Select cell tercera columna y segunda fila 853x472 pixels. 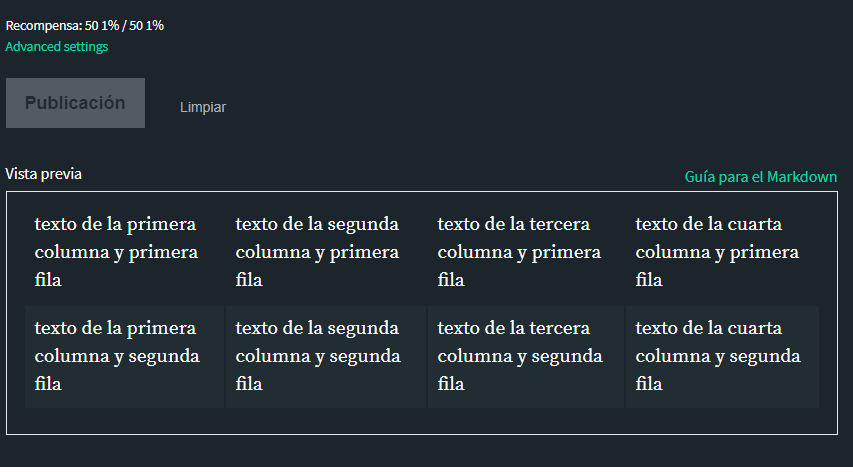[526, 357]
